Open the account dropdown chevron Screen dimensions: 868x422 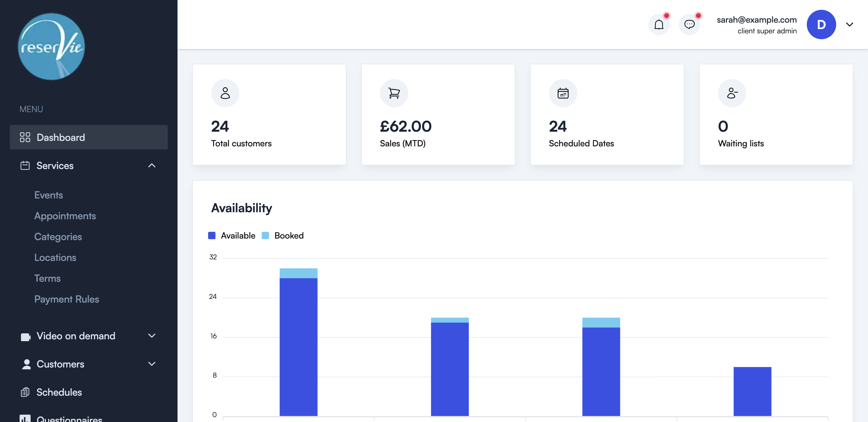click(x=850, y=24)
